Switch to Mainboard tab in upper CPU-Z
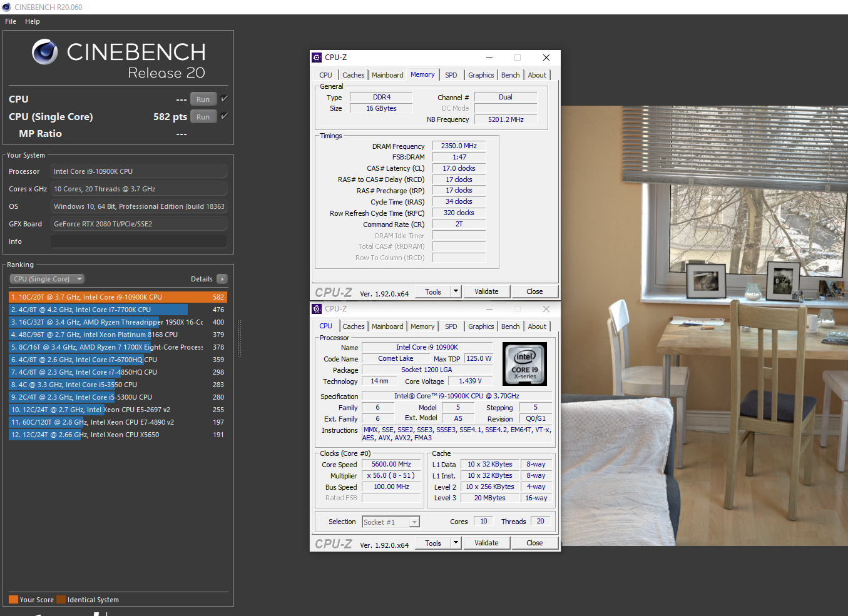 click(x=387, y=75)
